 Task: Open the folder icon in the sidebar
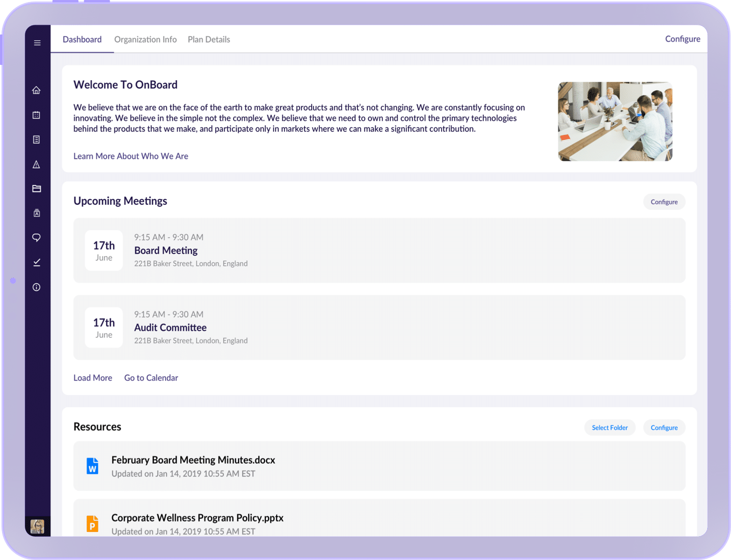[x=37, y=189]
